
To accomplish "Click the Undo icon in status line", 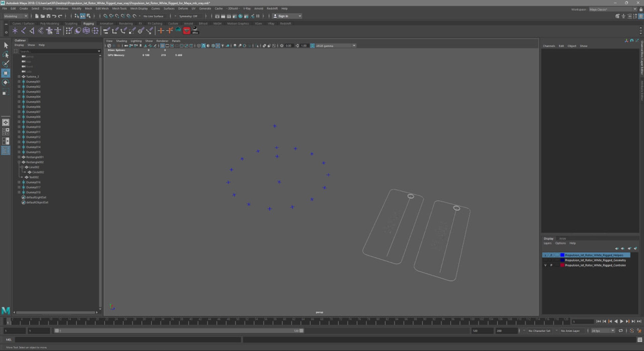I will tap(54, 16).
